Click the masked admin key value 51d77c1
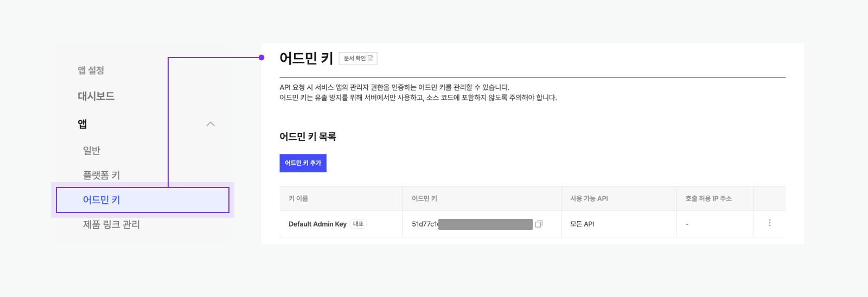Screen dimensions: 868x297 pyautogui.click(x=472, y=224)
